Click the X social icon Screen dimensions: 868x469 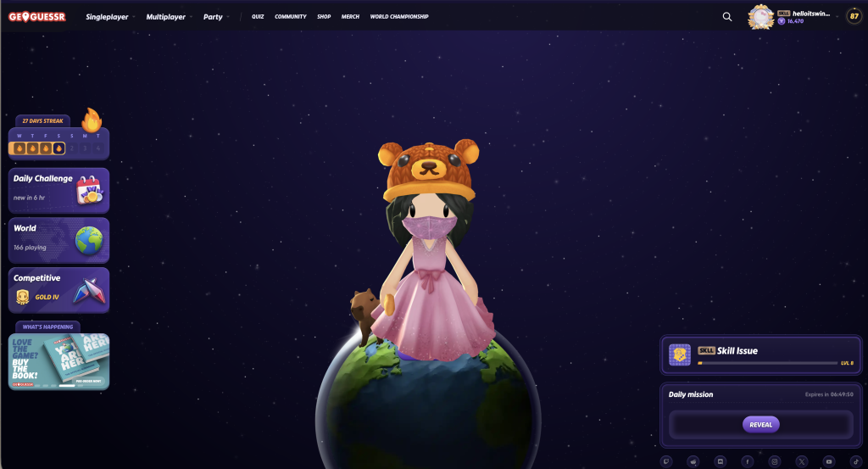[x=802, y=461]
